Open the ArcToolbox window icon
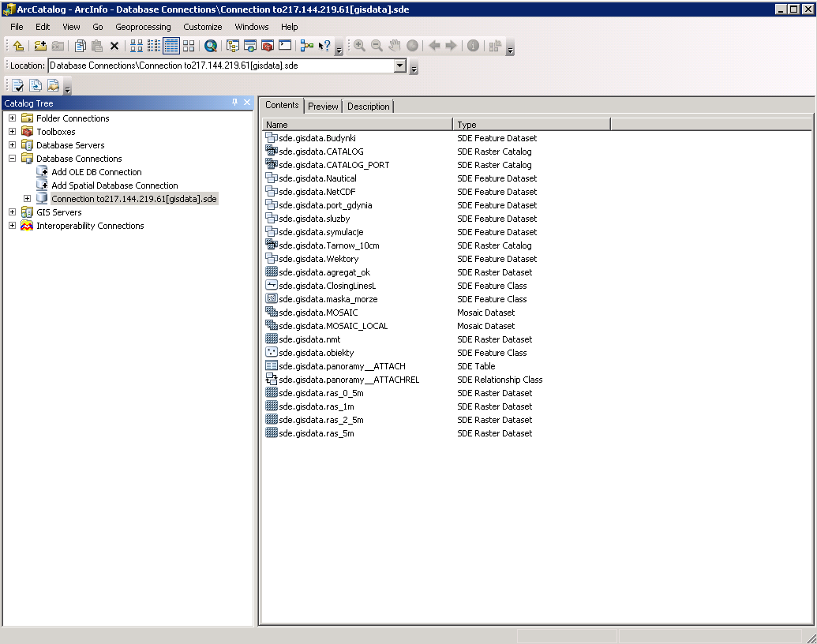 tap(268, 46)
